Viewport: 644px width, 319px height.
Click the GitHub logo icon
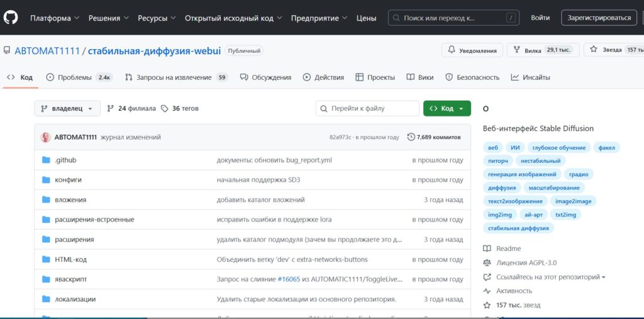coord(11,18)
